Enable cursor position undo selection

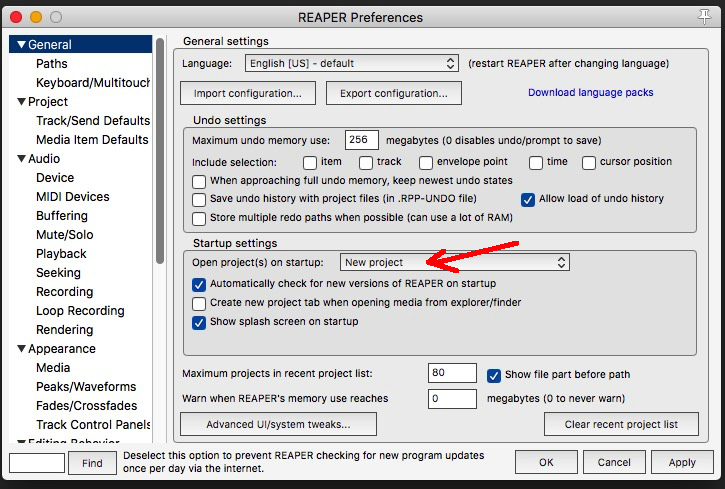[589, 163]
